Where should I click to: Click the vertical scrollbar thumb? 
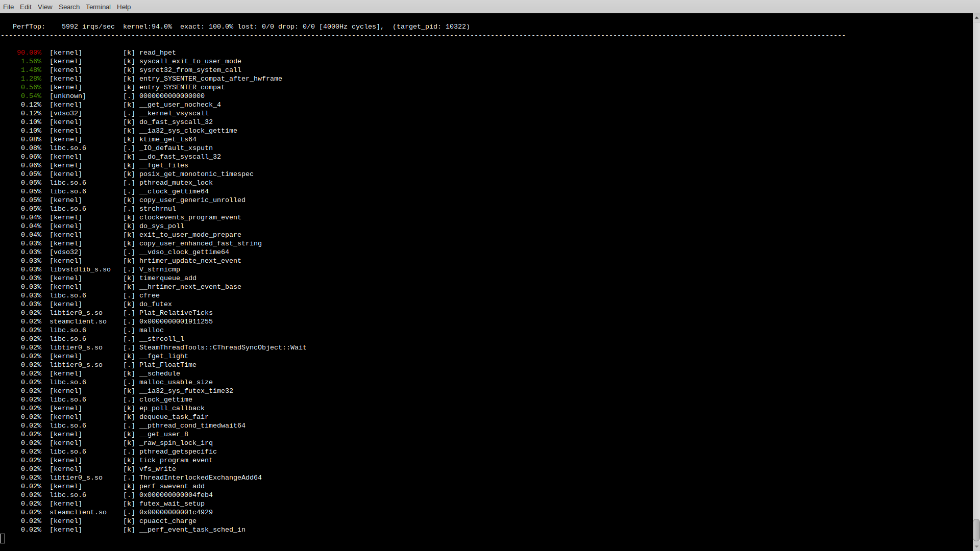[976, 530]
